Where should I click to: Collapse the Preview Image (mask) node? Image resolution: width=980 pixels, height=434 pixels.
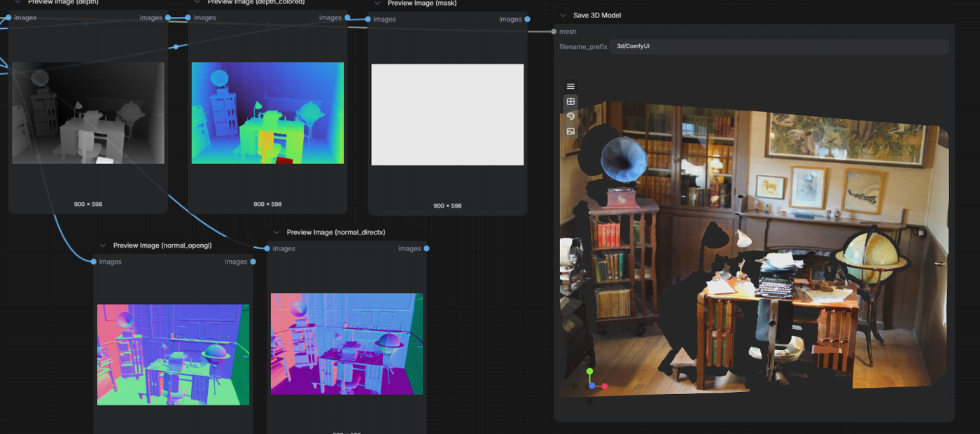pyautogui.click(x=377, y=3)
